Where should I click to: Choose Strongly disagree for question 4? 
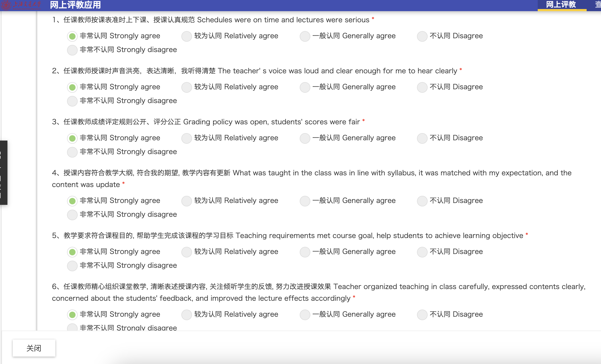coord(72,215)
